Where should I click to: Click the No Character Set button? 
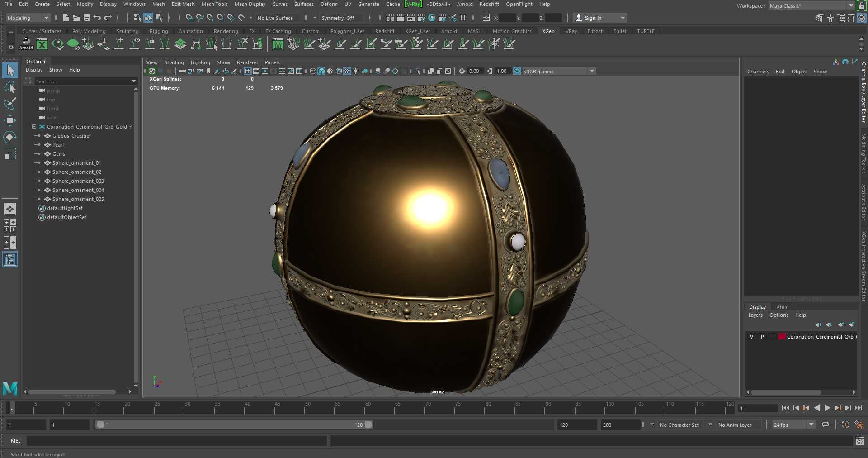[679, 425]
